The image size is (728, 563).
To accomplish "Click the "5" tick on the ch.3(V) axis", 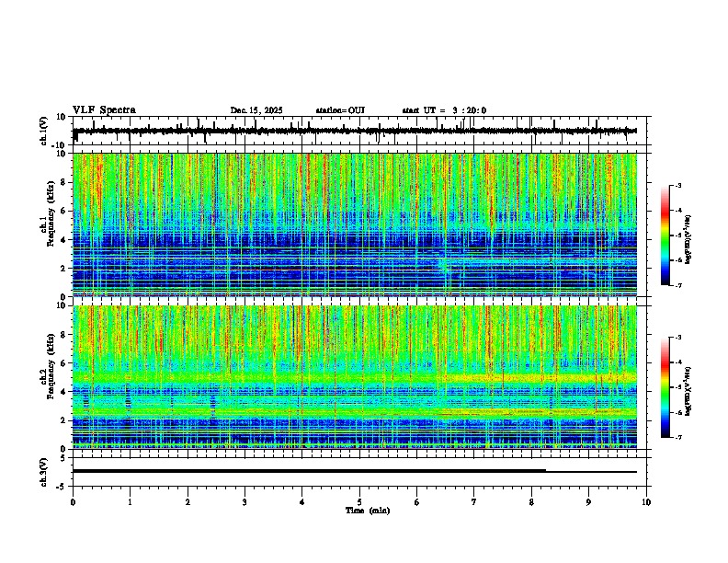I will tap(63, 458).
